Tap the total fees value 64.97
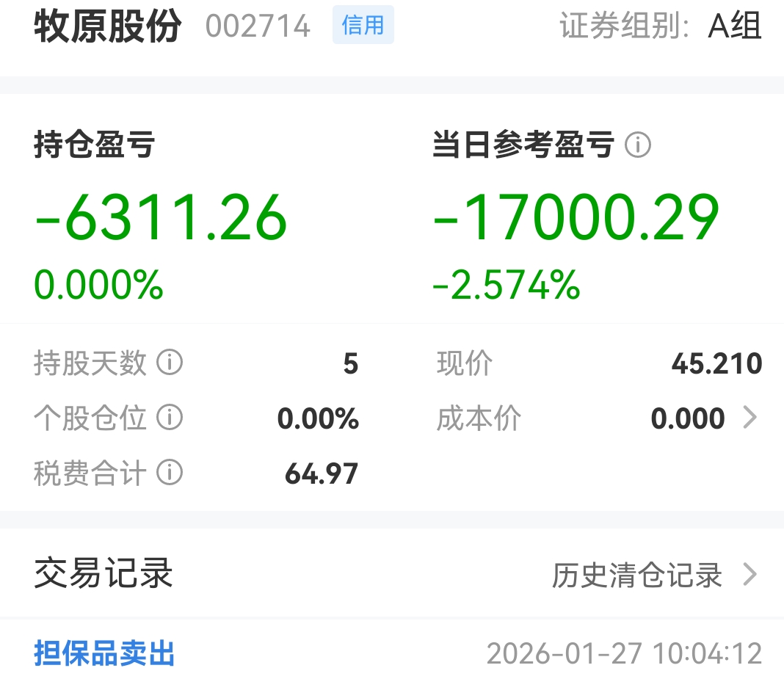 [x=322, y=473]
